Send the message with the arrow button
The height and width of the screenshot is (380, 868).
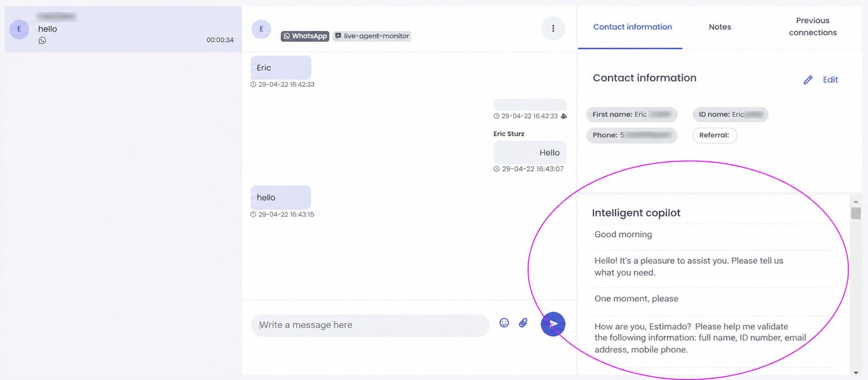pyautogui.click(x=553, y=324)
